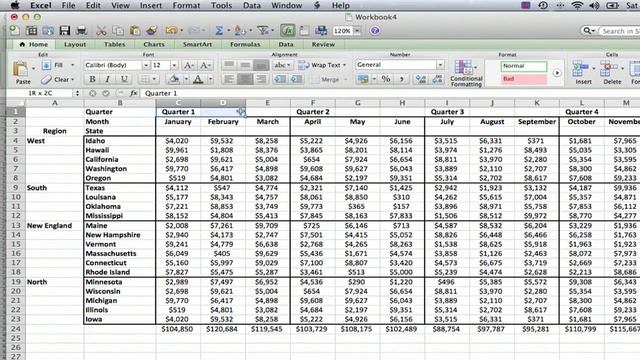
Task: Click the comma style icon
Action: (x=402, y=79)
